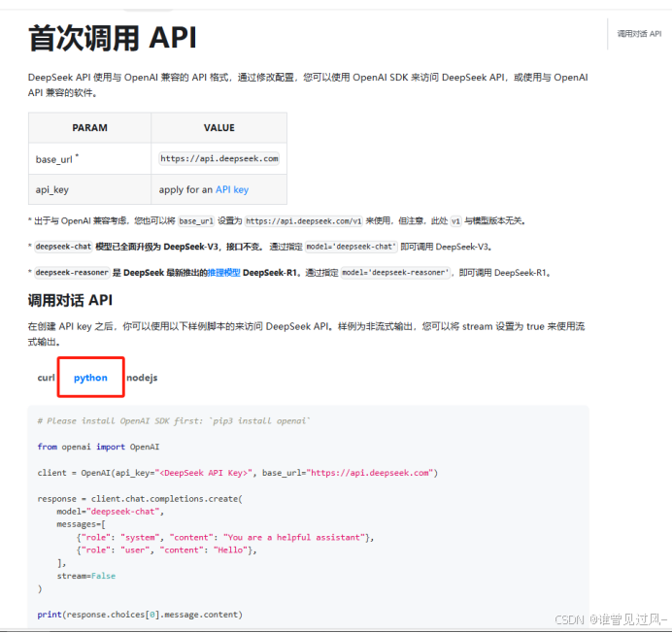
Task: Click the model='deepseek-reasoner' inline code
Action: pos(395,273)
